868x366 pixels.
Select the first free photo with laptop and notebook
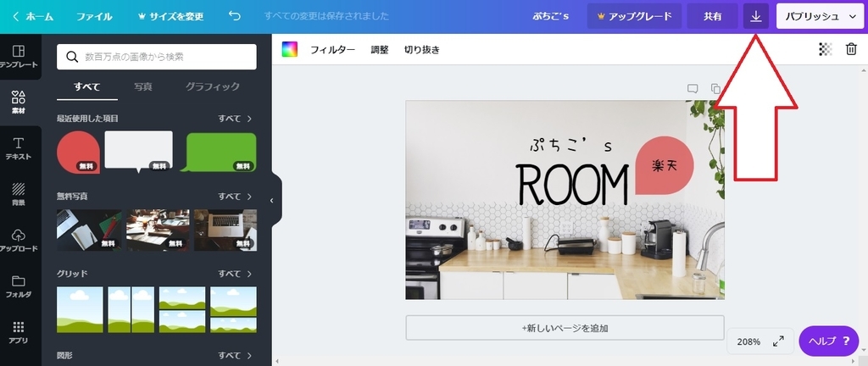(x=89, y=230)
